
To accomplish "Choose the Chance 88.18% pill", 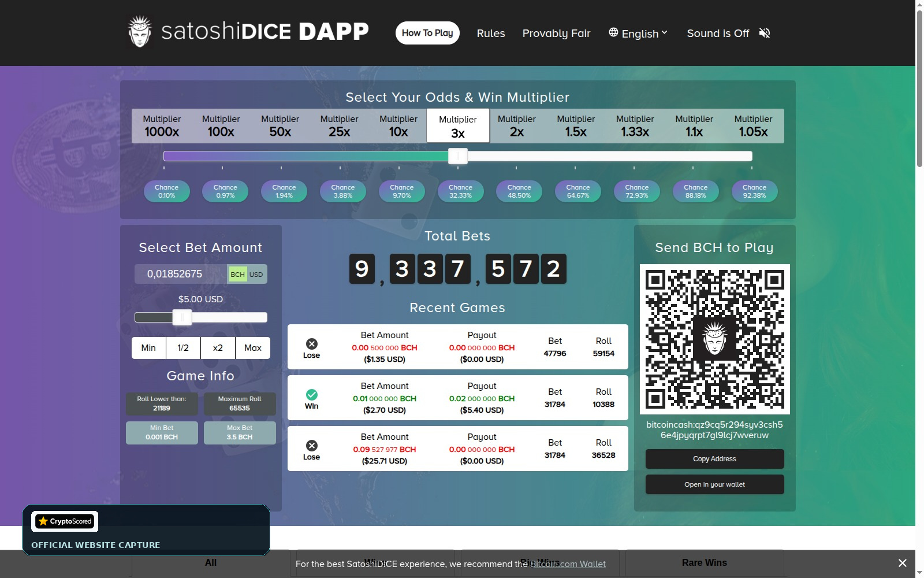I will [x=696, y=191].
